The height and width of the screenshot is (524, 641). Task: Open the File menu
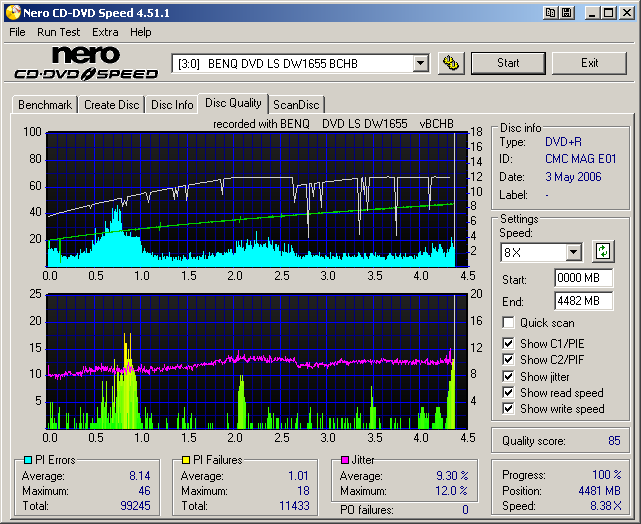pyautogui.click(x=17, y=32)
